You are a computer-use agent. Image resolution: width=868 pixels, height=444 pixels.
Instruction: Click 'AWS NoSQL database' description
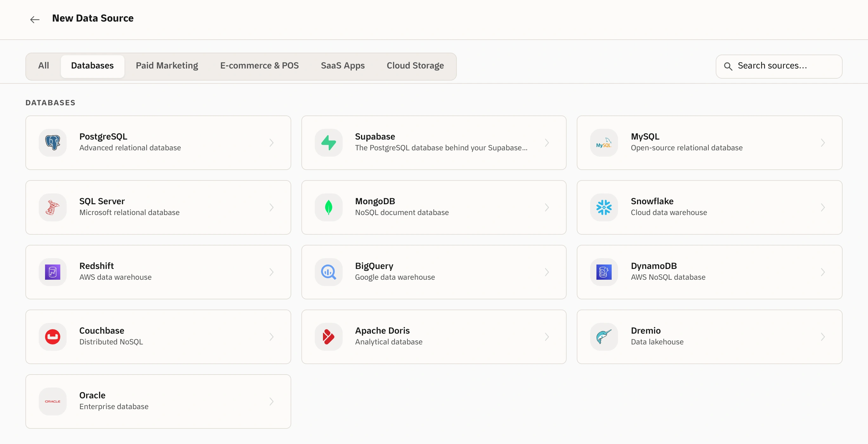click(668, 277)
